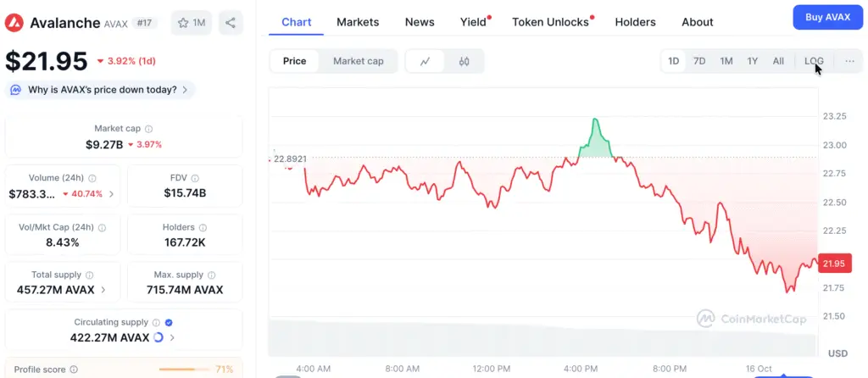Switch to the Token Unlocks tab
The height and width of the screenshot is (378, 868).
tap(550, 22)
